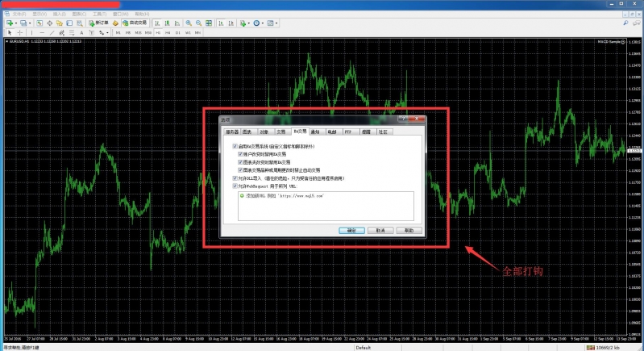Image resolution: width=644 pixels, height=351 pixels.
Task: Uncheck 启用EA交易系统 checkbox
Action: (x=235, y=146)
